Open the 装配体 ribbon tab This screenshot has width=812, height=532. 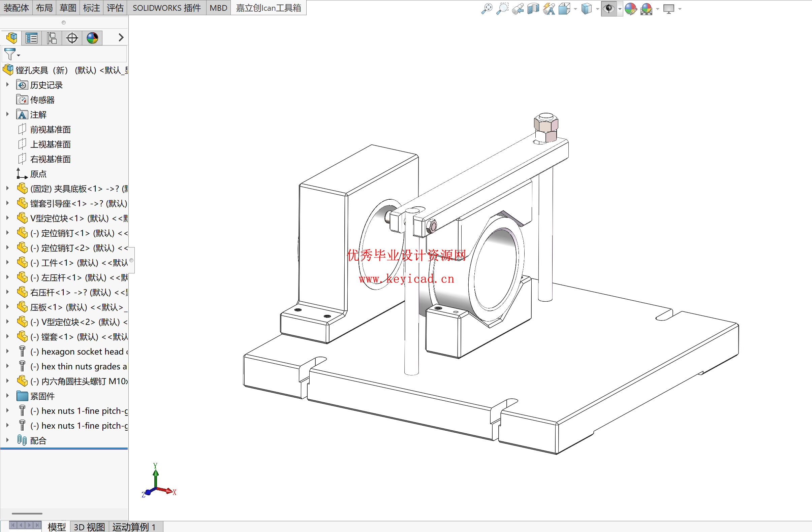point(16,7)
